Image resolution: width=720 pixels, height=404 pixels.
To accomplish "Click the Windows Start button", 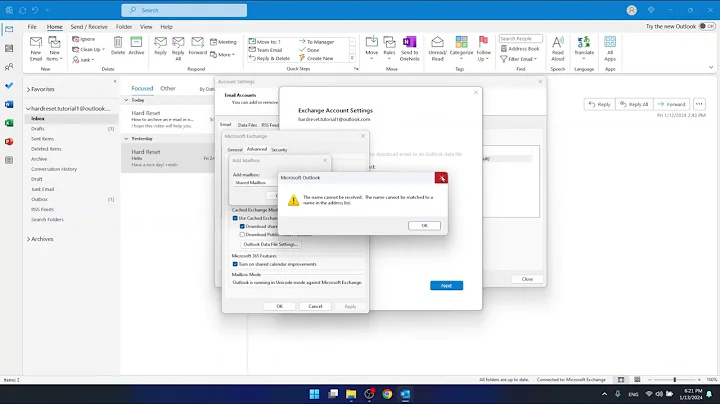I will (x=315, y=394).
